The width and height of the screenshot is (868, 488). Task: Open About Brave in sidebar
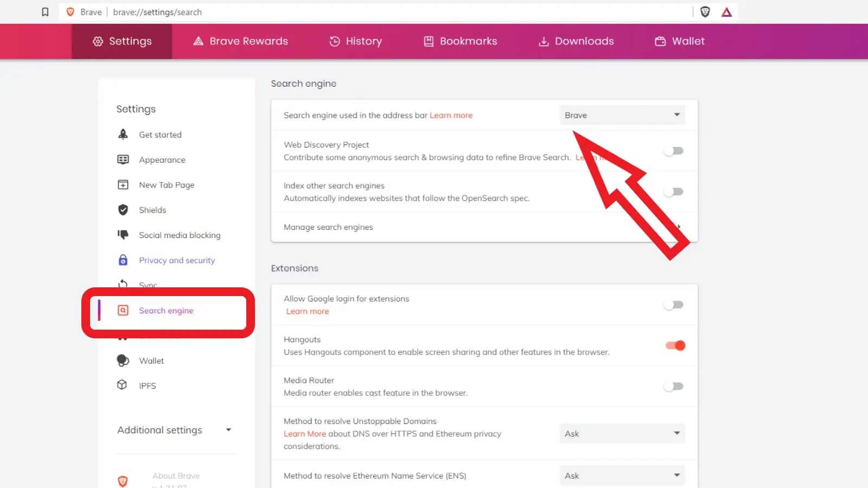tap(176, 476)
